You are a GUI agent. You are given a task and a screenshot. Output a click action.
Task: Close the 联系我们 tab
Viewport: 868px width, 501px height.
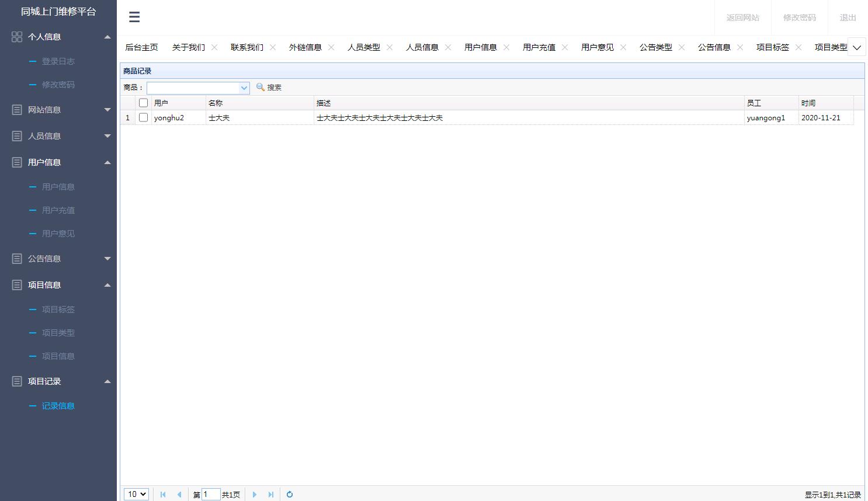pos(273,47)
